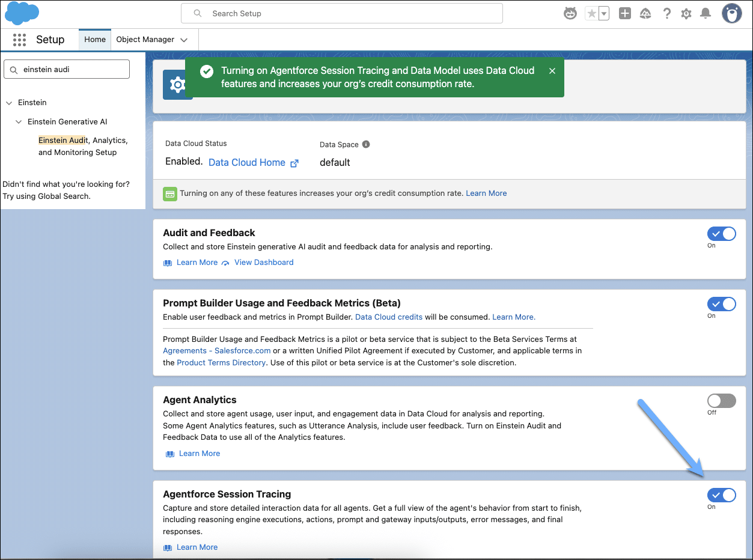This screenshot has width=753, height=560.
Task: Click the Data Cloud credits link
Action: (389, 317)
